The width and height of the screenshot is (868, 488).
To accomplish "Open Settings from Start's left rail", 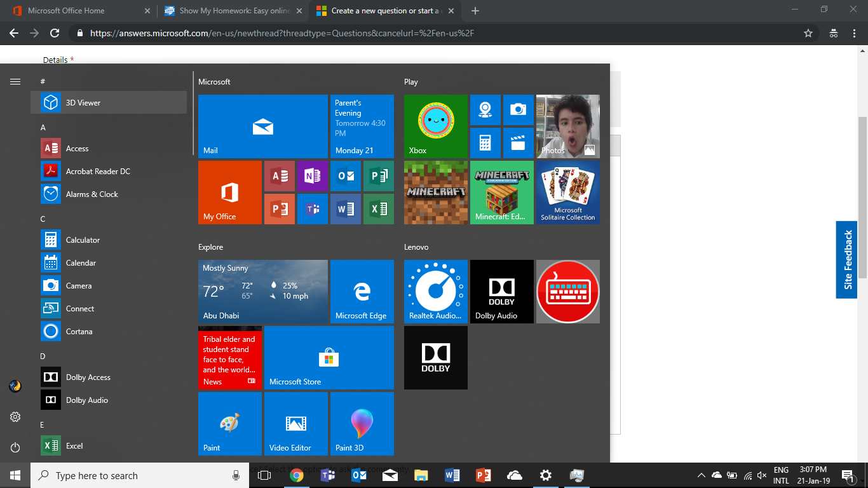I will (x=15, y=417).
